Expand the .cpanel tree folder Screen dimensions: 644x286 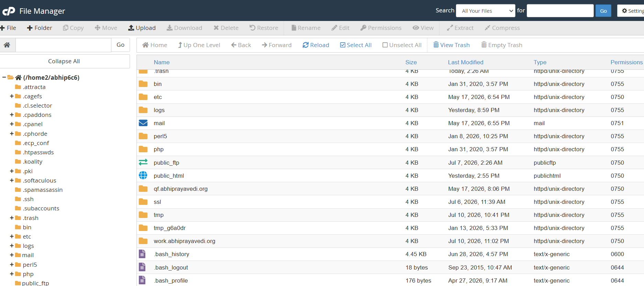point(12,124)
